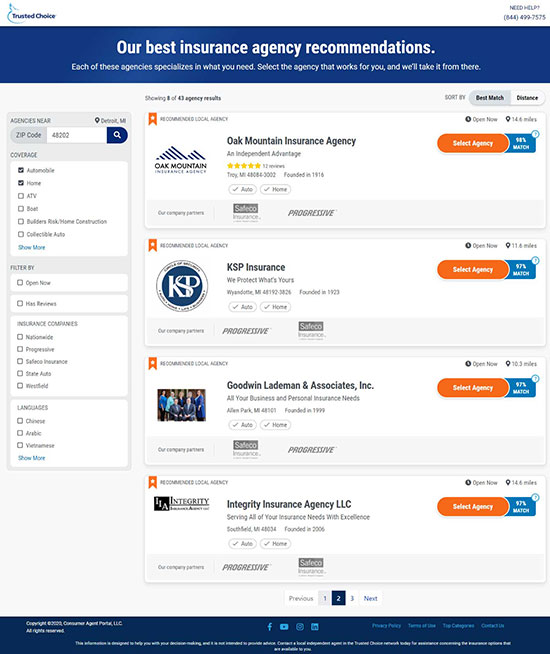
Task: Go to results page 3
Action: pyautogui.click(x=352, y=598)
